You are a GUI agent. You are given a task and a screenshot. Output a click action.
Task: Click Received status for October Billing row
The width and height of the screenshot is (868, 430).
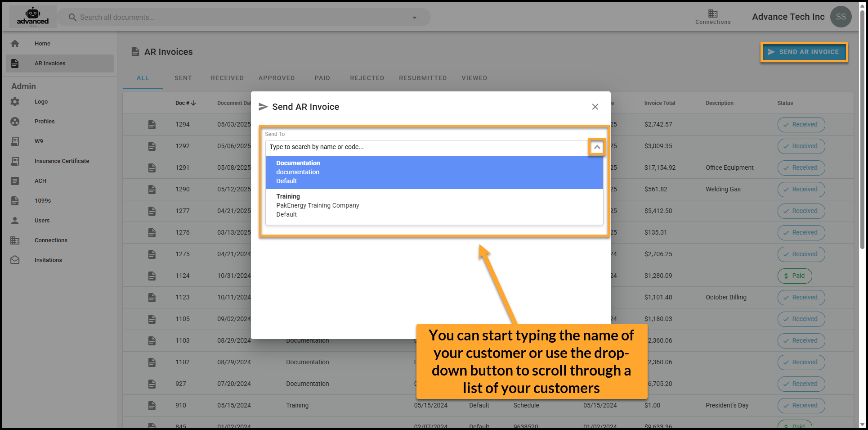click(x=801, y=298)
